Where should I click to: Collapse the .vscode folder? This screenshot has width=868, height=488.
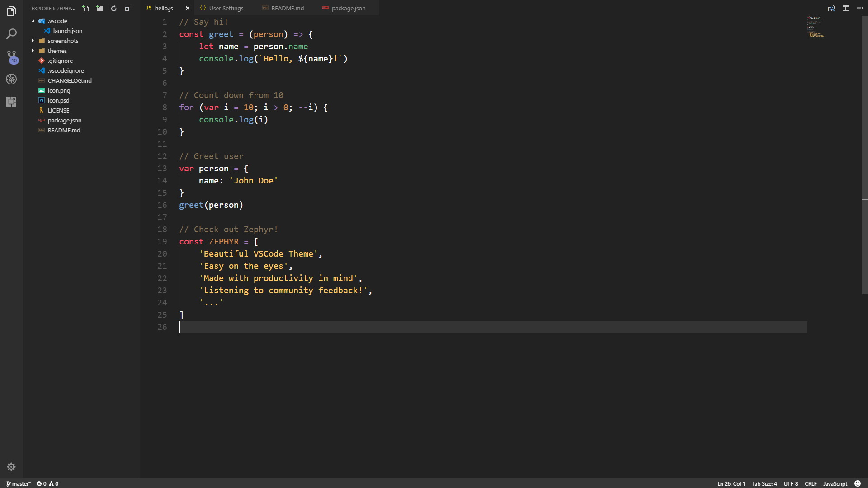(x=57, y=21)
